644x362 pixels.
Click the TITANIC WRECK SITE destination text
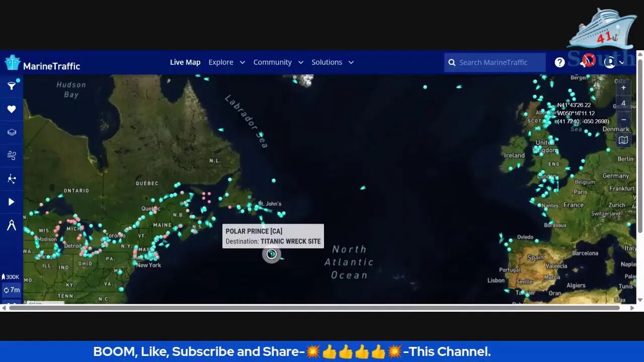tap(290, 241)
